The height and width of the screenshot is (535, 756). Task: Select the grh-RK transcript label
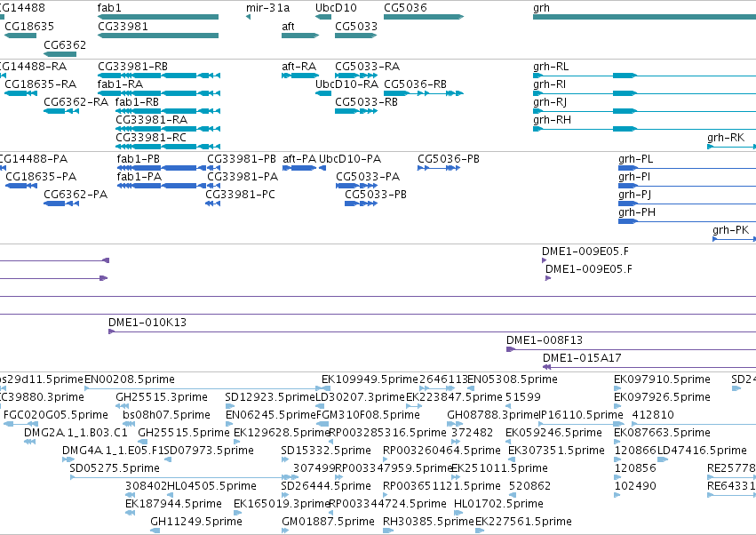(x=726, y=138)
